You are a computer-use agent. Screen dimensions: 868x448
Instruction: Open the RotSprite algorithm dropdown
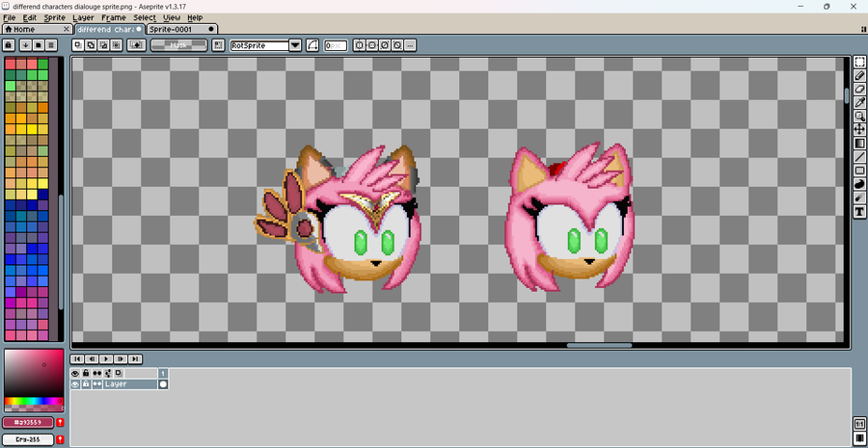click(x=295, y=45)
